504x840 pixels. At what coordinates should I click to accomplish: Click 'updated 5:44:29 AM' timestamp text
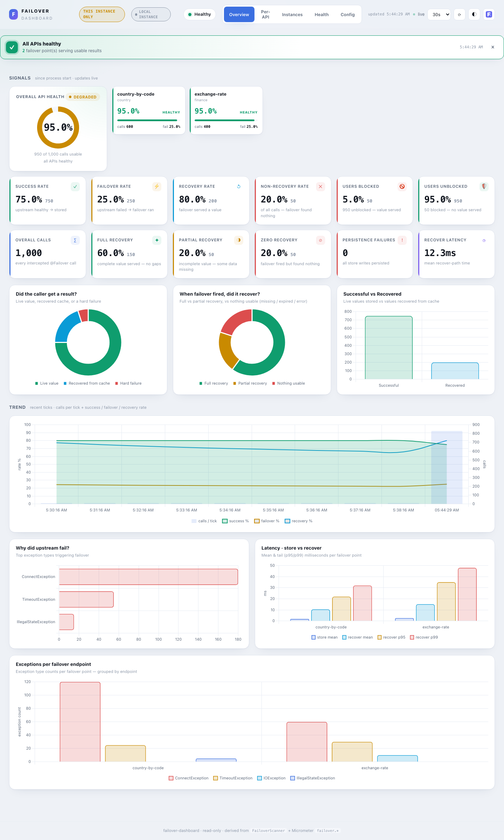pos(389,14)
